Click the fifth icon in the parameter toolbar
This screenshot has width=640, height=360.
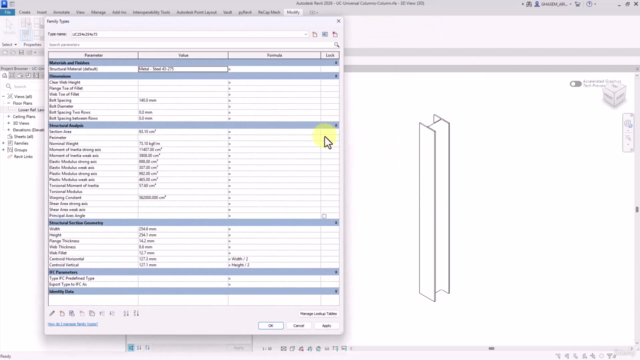pos(92,313)
